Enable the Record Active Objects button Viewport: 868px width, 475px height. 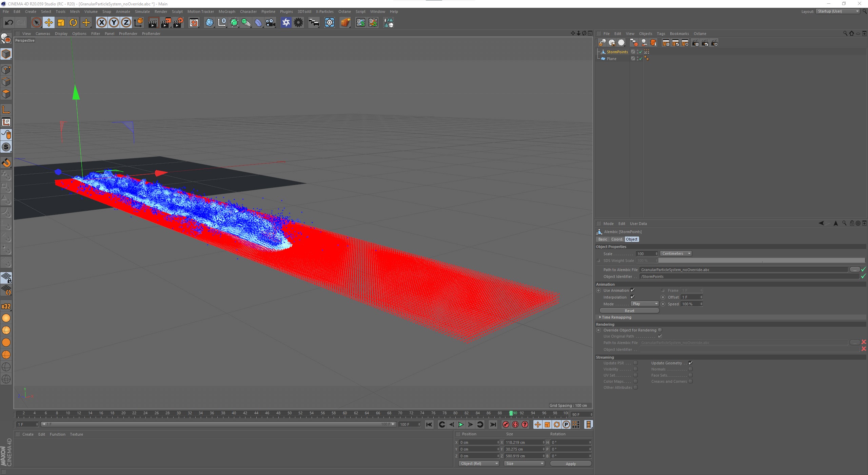(506, 424)
